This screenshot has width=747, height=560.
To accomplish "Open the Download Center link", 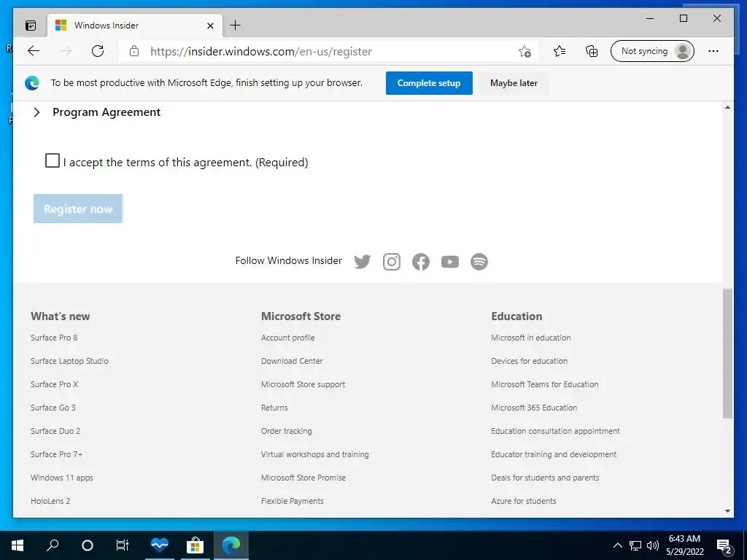I will click(292, 361).
